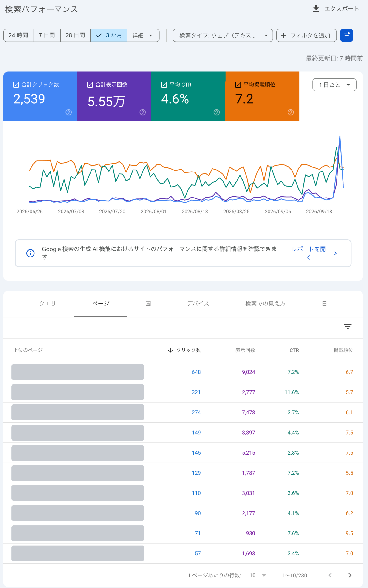Switch to the デバイス tab
The height and width of the screenshot is (588, 368).
pyautogui.click(x=198, y=303)
